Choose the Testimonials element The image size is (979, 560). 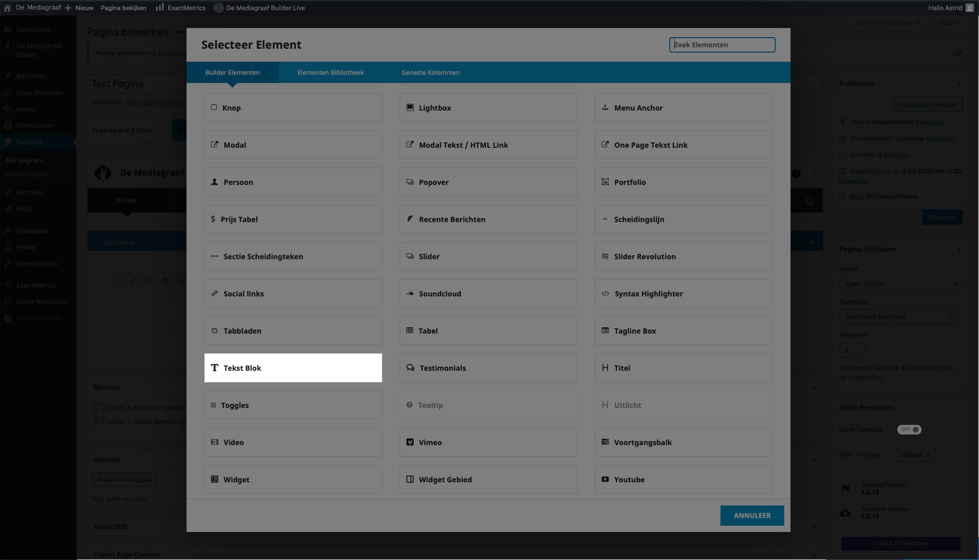(488, 368)
